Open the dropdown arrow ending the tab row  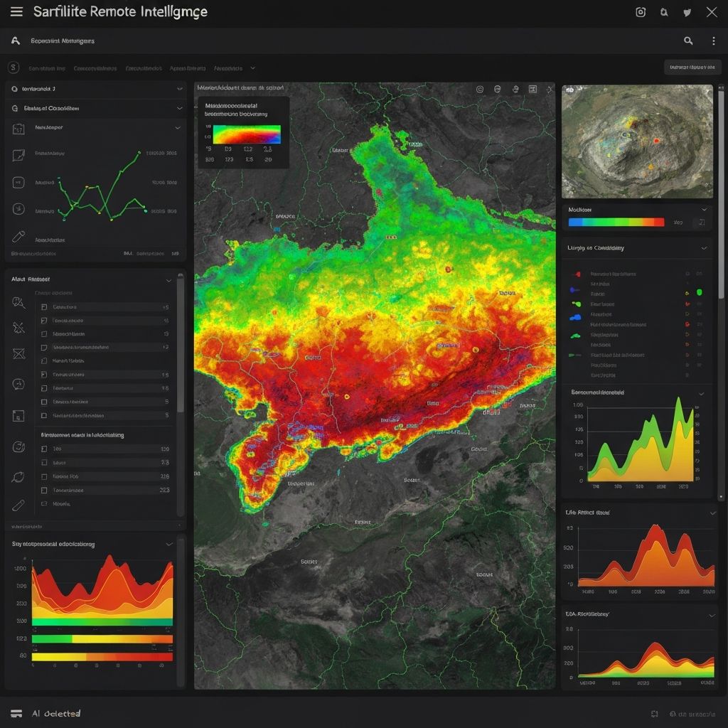point(252,68)
